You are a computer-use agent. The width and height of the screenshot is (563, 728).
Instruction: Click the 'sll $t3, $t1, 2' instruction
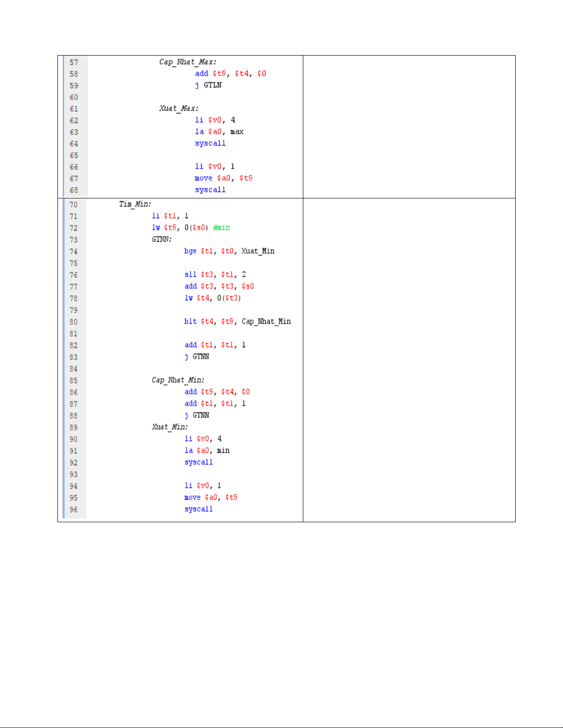(x=215, y=275)
